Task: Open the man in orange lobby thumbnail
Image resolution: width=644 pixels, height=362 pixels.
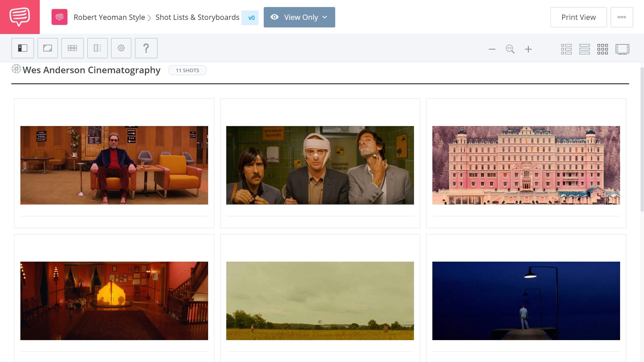Action: click(x=114, y=165)
